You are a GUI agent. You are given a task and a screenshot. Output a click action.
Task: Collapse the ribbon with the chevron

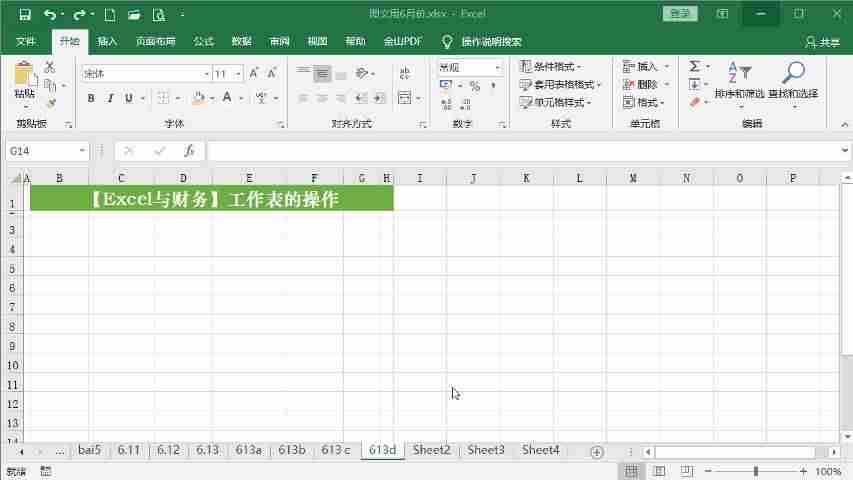click(844, 125)
